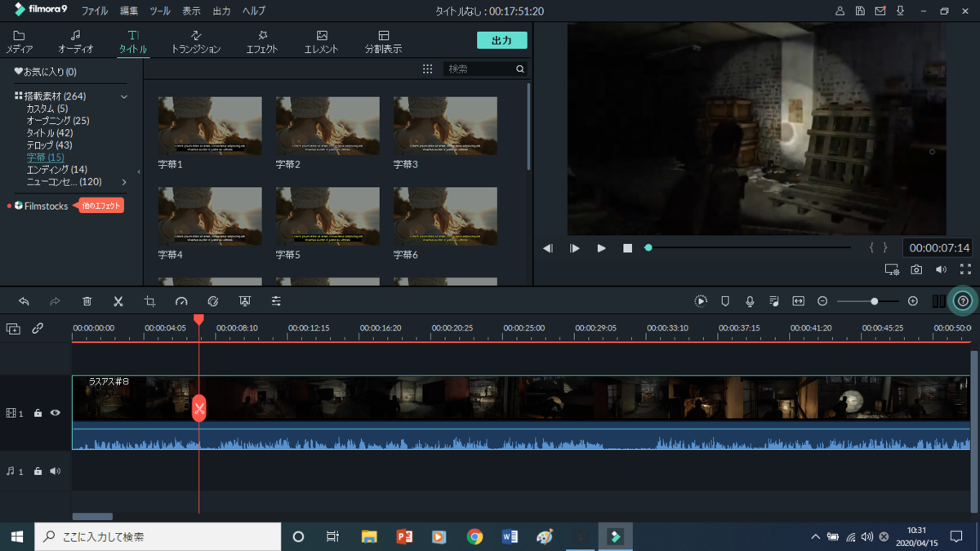Take a snapshot with the camera icon
Screen dimensions: 980x551
(916, 269)
